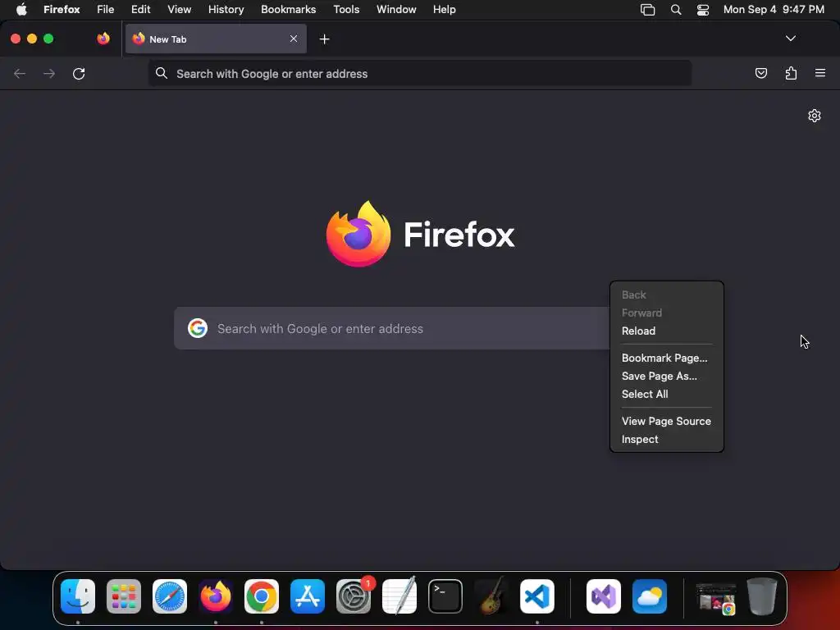
Task: Open Finder from the Dock
Action: [x=78, y=596]
